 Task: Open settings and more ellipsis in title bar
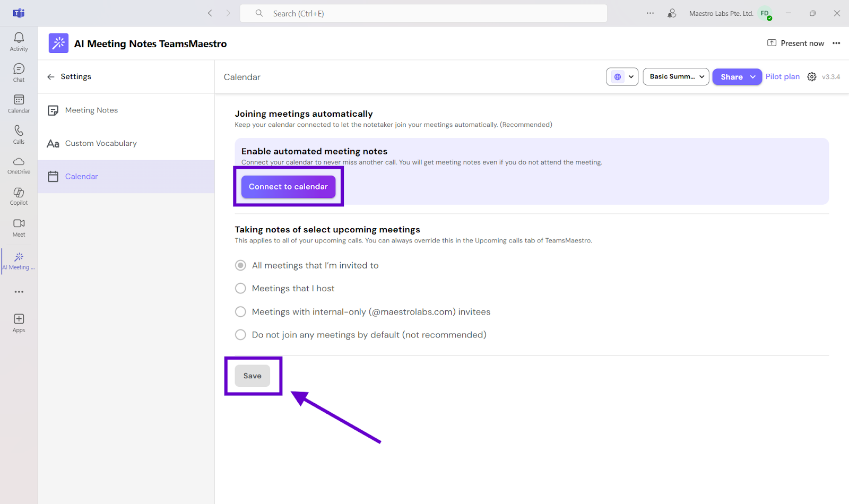(650, 13)
